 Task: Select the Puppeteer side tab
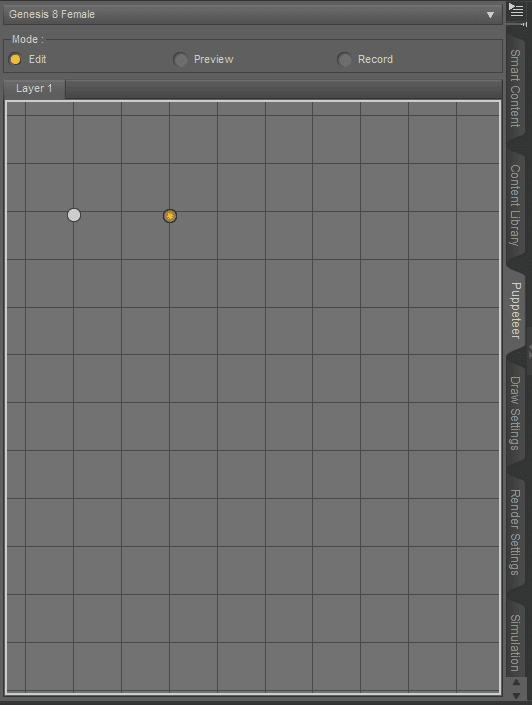click(x=516, y=311)
